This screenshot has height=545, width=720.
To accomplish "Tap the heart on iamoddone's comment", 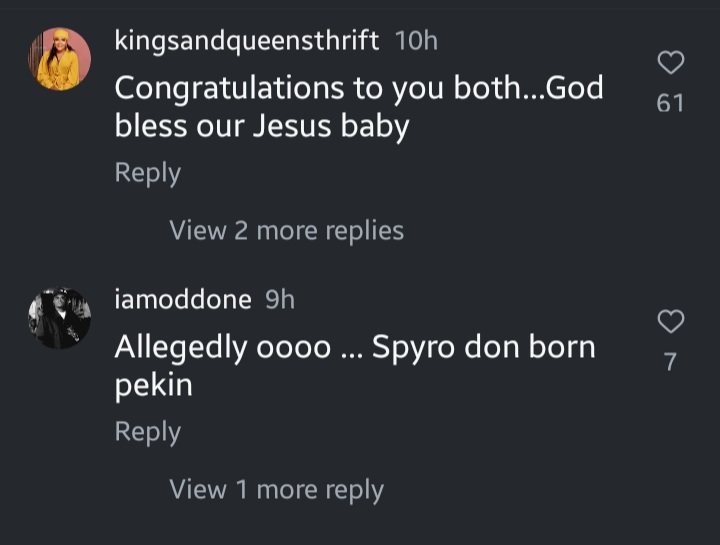I will click(x=670, y=322).
